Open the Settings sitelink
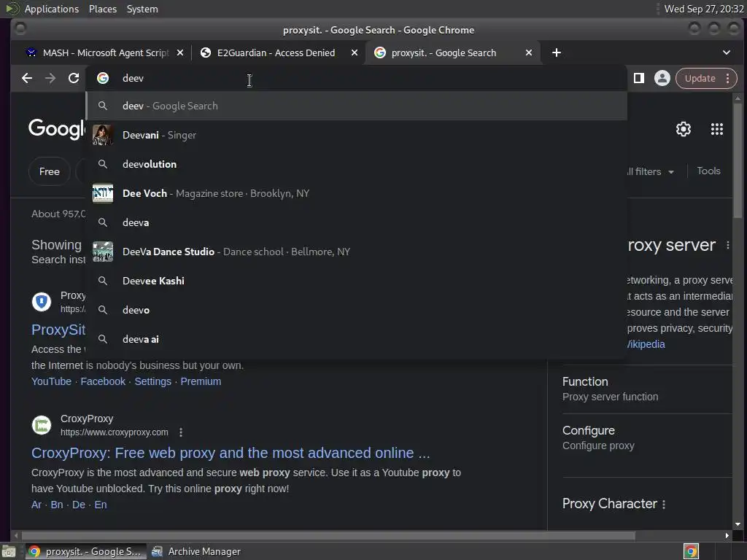The height and width of the screenshot is (560, 747). (x=153, y=381)
